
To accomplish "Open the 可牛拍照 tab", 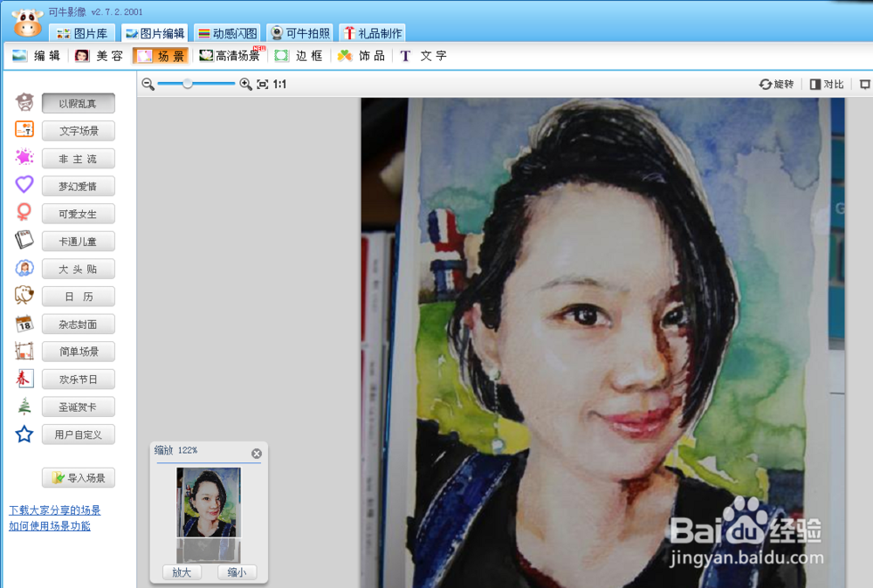I will click(x=300, y=33).
